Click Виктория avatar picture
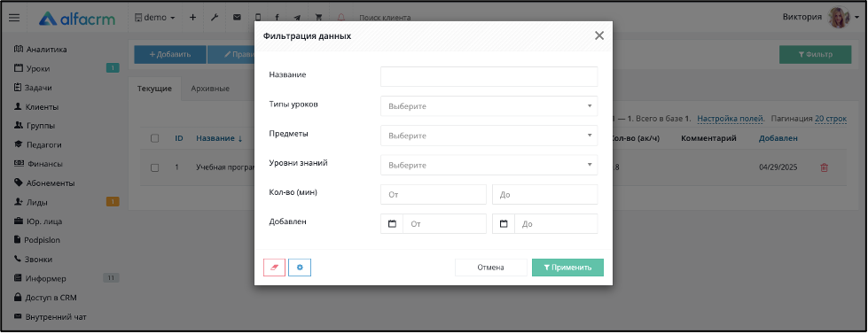 tap(838, 17)
